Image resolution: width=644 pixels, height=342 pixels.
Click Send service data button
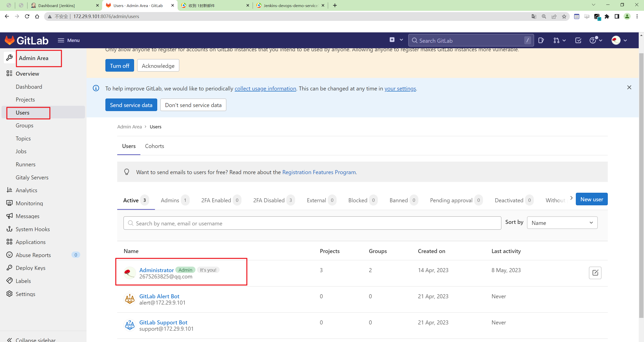[131, 105]
